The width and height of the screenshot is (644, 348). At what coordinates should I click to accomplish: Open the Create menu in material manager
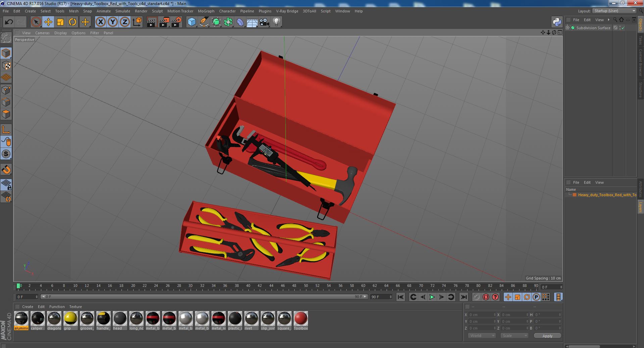[28, 307]
